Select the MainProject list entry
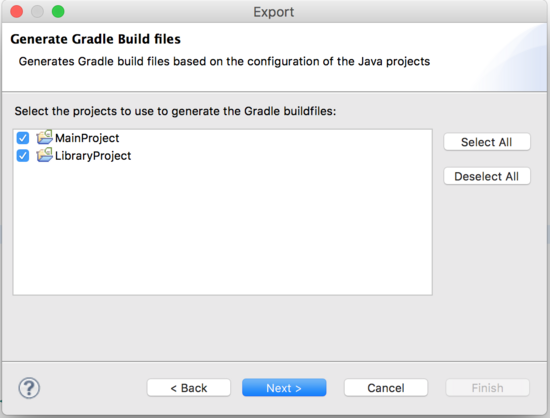The height and width of the screenshot is (418, 550). (x=87, y=138)
